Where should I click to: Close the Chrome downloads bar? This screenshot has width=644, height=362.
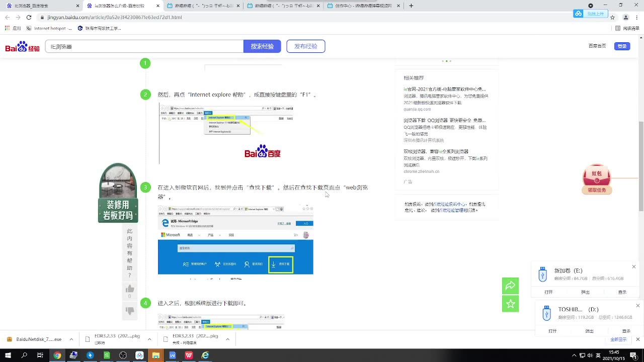click(637, 339)
